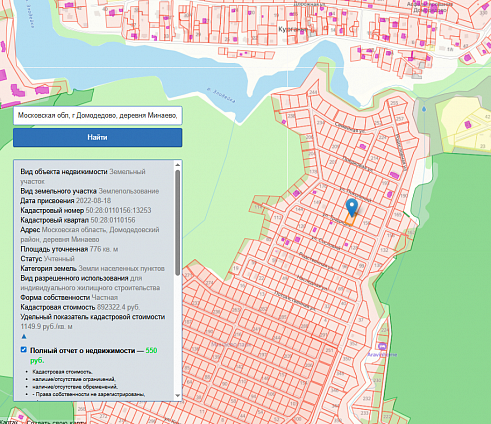Click the info panel scrollbar up arrow
This screenshot has height=424, width=491.
pyautogui.click(x=178, y=165)
